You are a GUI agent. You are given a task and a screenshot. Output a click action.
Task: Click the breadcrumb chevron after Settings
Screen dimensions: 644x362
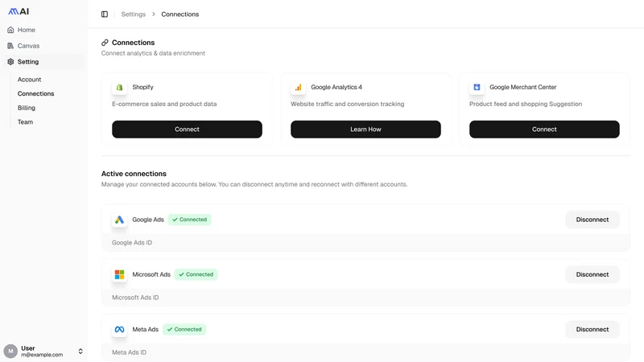click(x=154, y=14)
